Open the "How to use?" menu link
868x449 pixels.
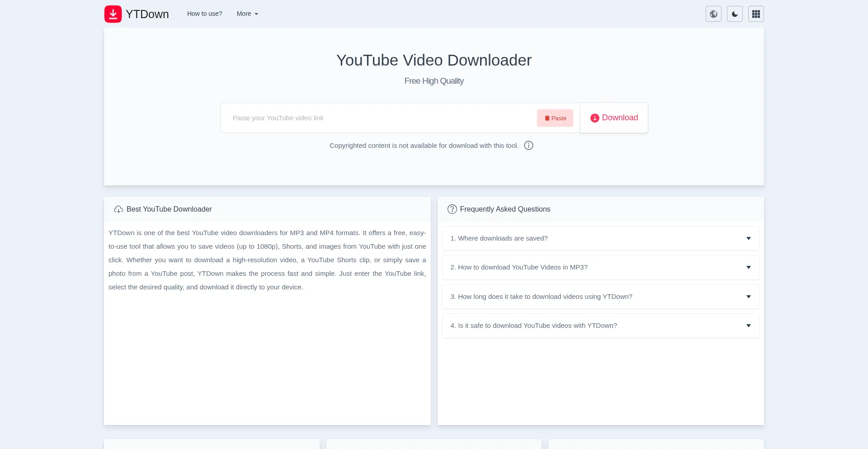pyautogui.click(x=205, y=14)
